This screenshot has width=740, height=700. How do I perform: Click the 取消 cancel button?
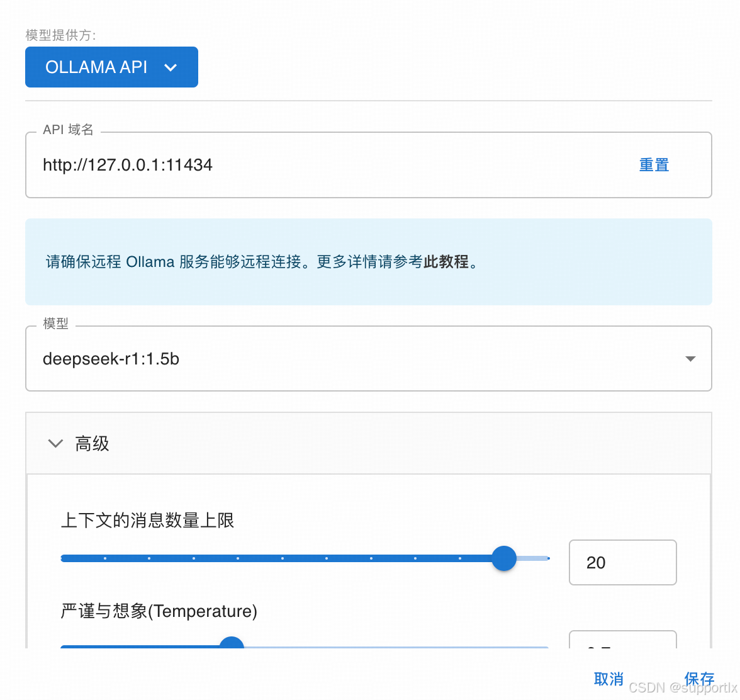(x=609, y=679)
